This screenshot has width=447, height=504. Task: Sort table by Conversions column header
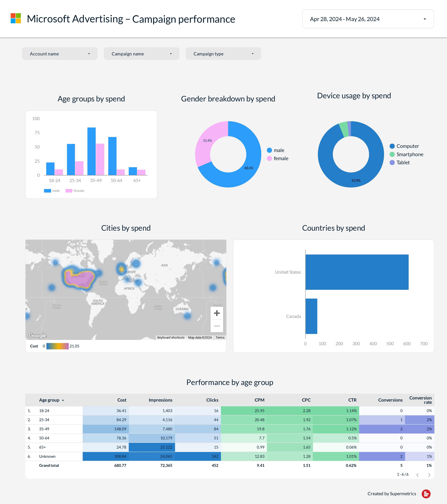pos(390,400)
